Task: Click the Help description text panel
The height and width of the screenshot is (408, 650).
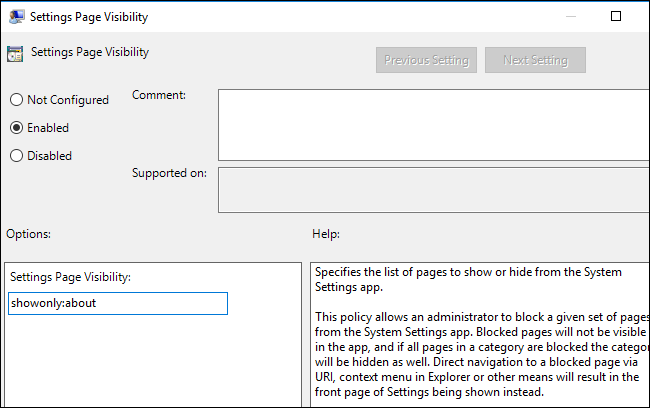Action: pos(478,335)
